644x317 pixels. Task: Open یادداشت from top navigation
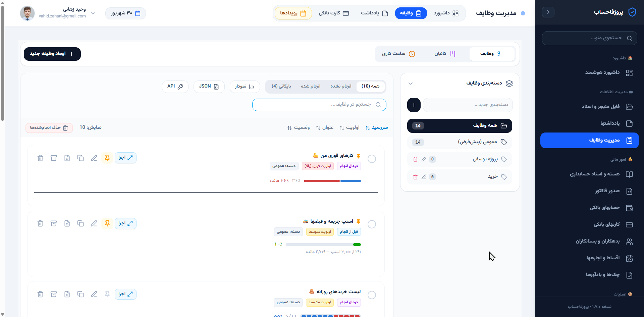point(375,13)
